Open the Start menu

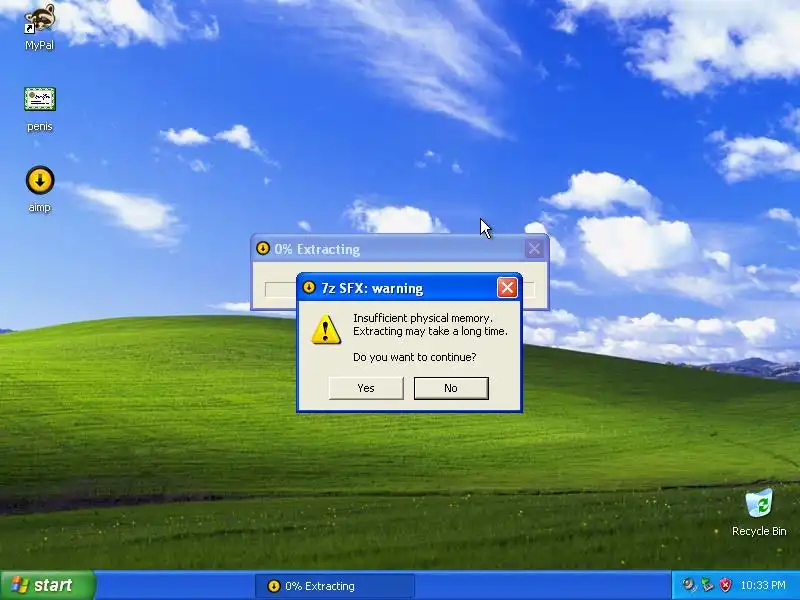48,585
